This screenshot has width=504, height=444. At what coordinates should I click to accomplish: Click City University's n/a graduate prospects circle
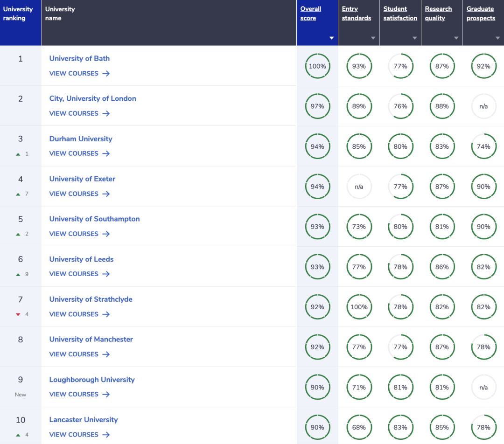point(483,106)
